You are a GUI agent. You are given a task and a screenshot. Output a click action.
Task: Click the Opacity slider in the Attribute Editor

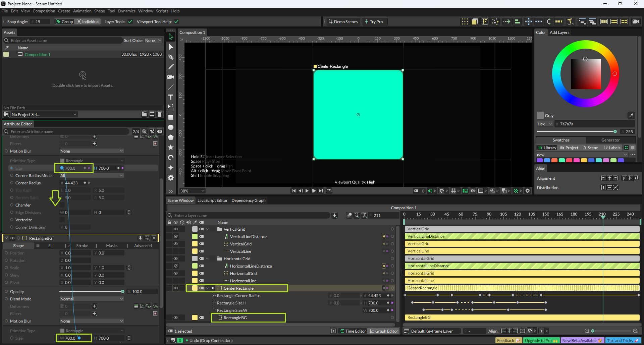pos(91,292)
